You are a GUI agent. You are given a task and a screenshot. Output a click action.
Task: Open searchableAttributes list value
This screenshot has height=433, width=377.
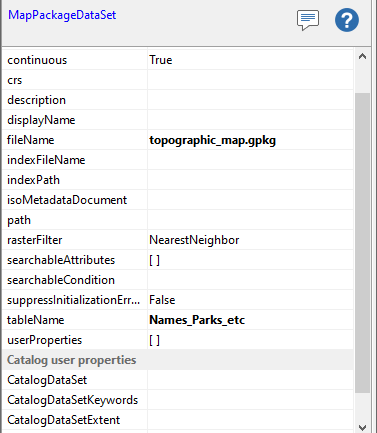click(x=250, y=260)
